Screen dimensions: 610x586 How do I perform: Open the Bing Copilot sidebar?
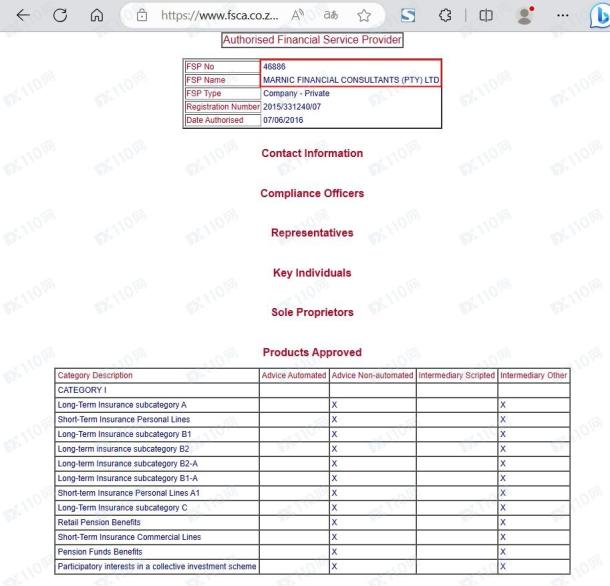coord(600,16)
